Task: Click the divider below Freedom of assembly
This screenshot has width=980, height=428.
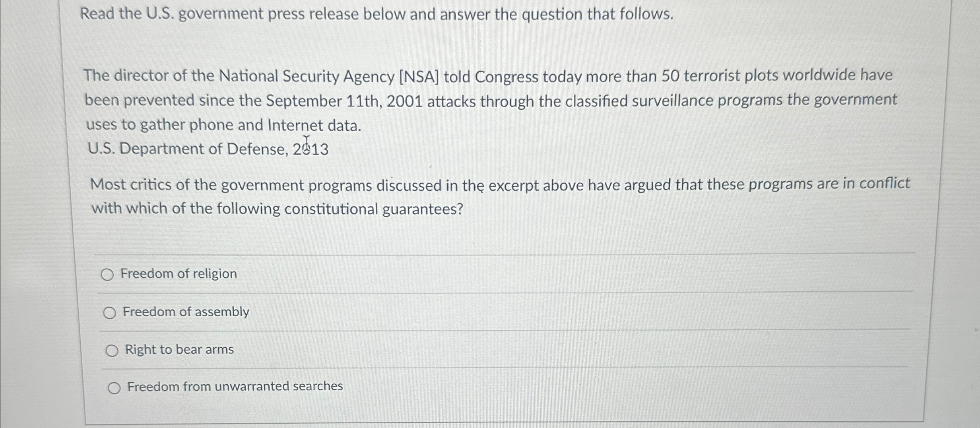Action: click(x=477, y=329)
